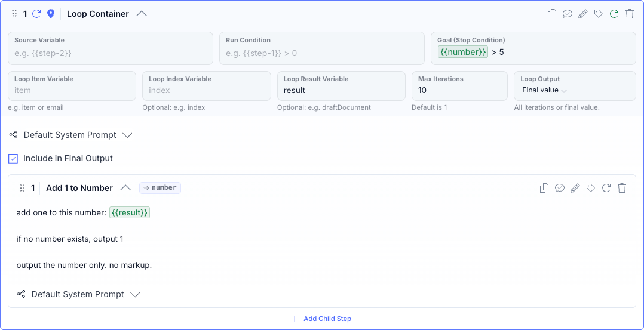
Task: Click text 'output the number only. no markup.'
Action: [x=84, y=265]
